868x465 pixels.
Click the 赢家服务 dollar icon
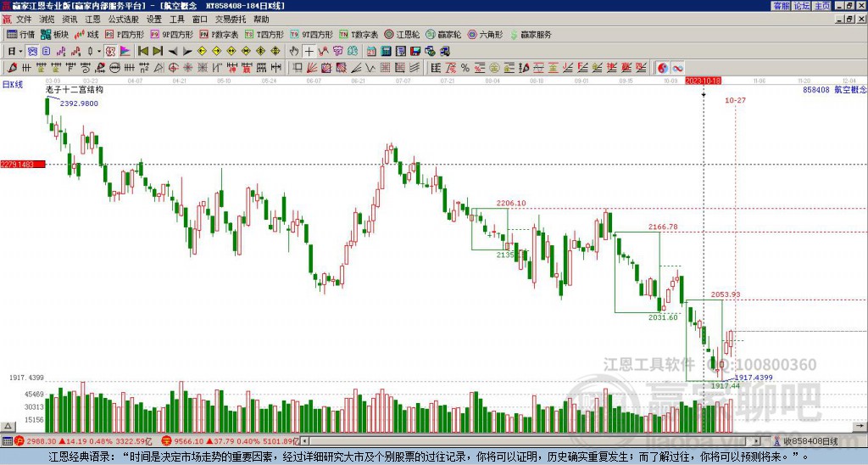click(514, 34)
